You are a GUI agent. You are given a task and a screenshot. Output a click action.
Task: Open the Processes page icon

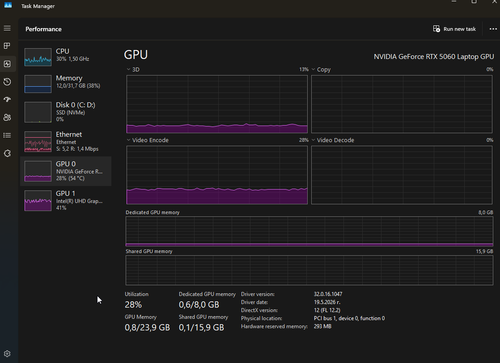pyautogui.click(x=7, y=46)
